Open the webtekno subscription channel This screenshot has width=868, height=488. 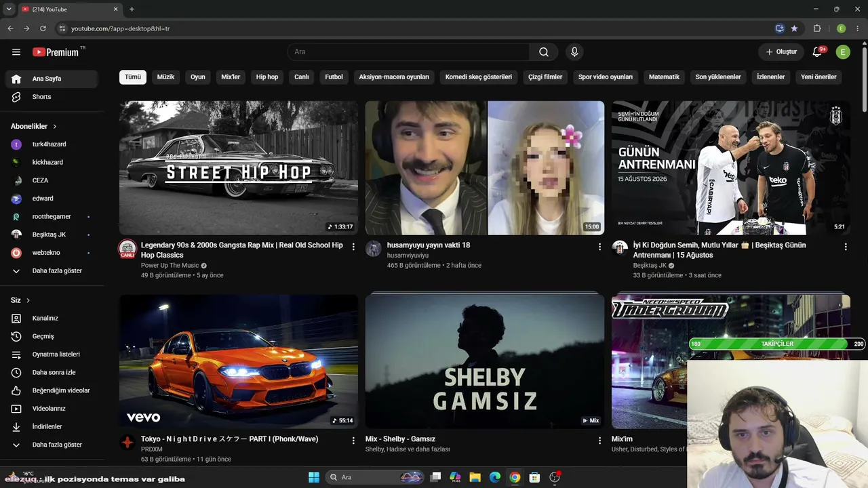(x=52, y=253)
